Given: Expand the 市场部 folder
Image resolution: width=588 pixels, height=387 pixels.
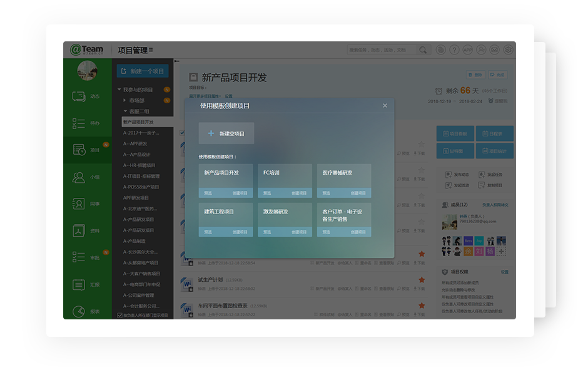Looking at the screenshot, I should [125, 100].
